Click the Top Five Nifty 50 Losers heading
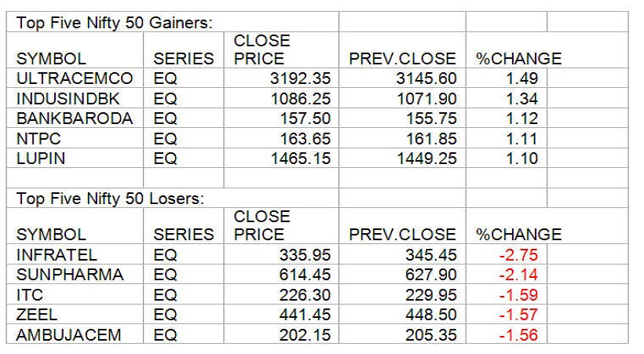 click(x=111, y=199)
